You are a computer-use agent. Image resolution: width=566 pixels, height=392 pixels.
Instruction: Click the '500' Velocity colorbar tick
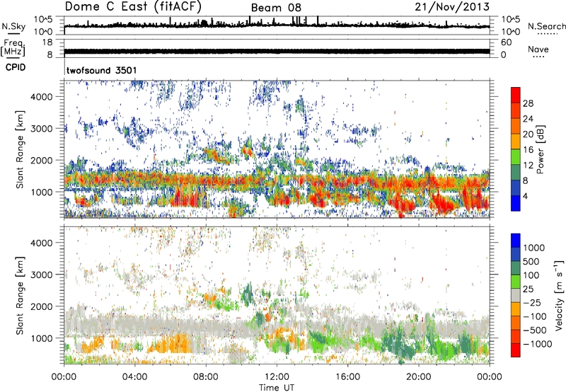click(531, 262)
